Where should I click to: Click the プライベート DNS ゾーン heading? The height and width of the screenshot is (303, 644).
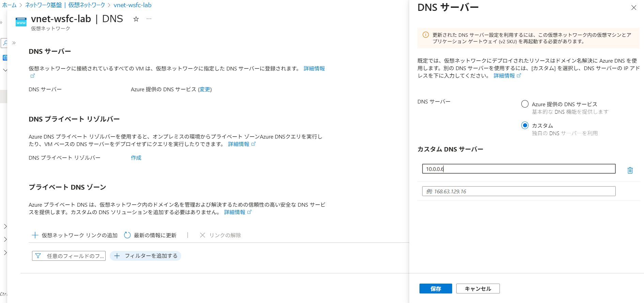(x=67, y=187)
